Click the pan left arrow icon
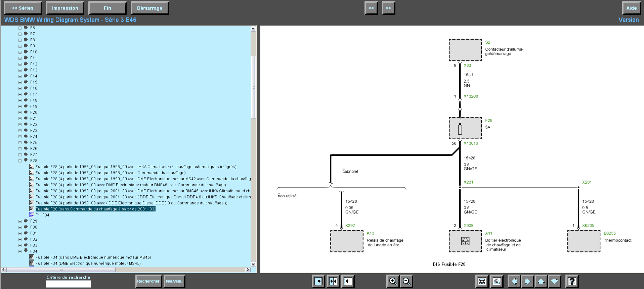Screen dimensions: 644x289 tap(514, 281)
